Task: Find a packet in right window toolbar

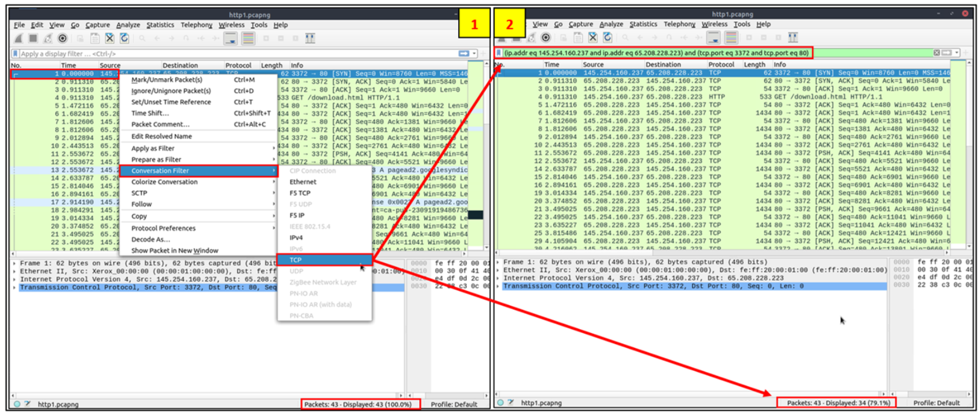Action: point(625,38)
